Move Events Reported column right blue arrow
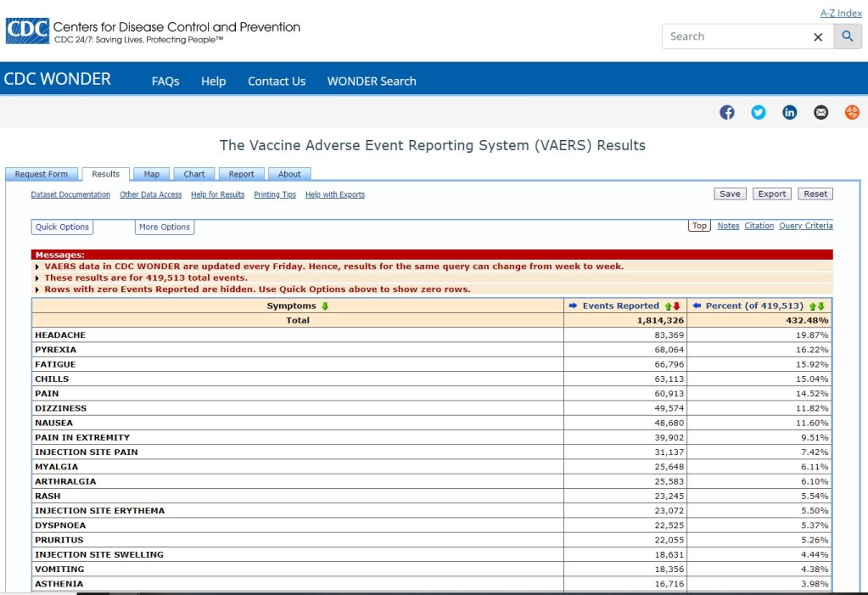The height and width of the screenshot is (595, 868). 573,306
